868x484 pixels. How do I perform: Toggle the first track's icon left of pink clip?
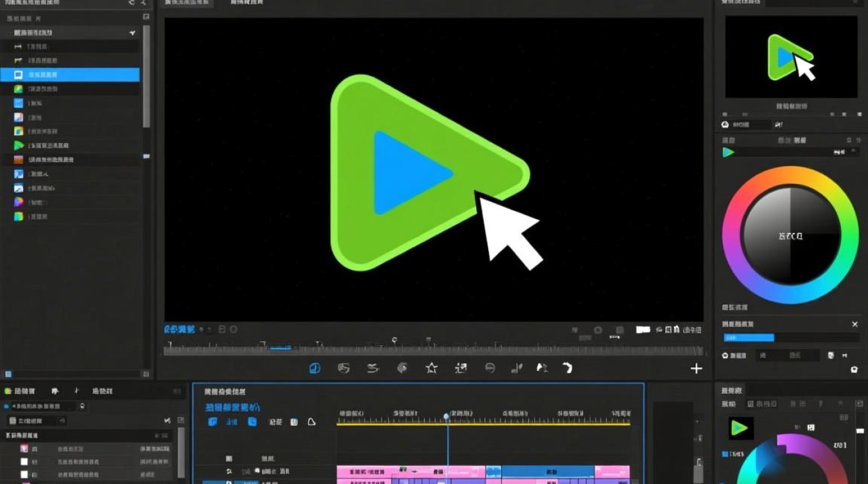[x=229, y=472]
